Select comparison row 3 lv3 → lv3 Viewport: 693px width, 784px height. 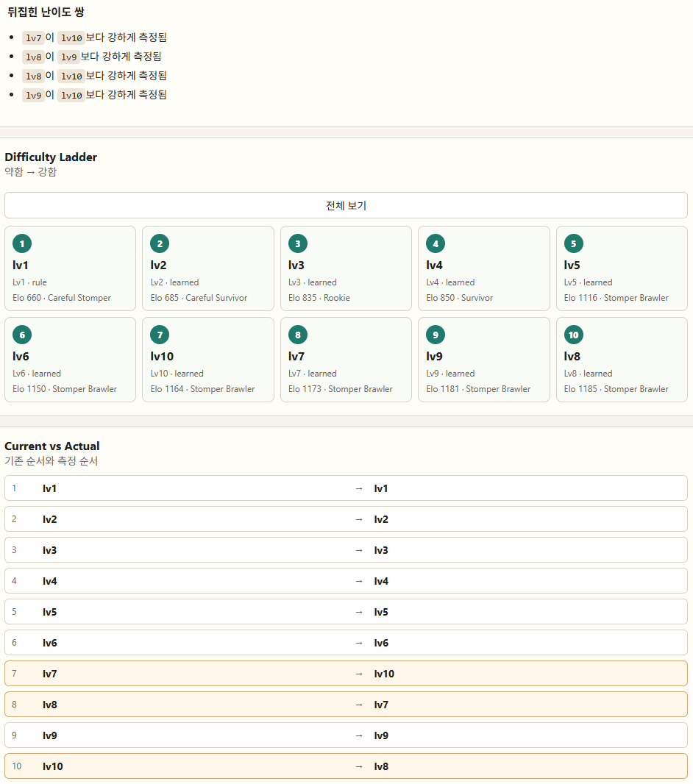coord(346,550)
